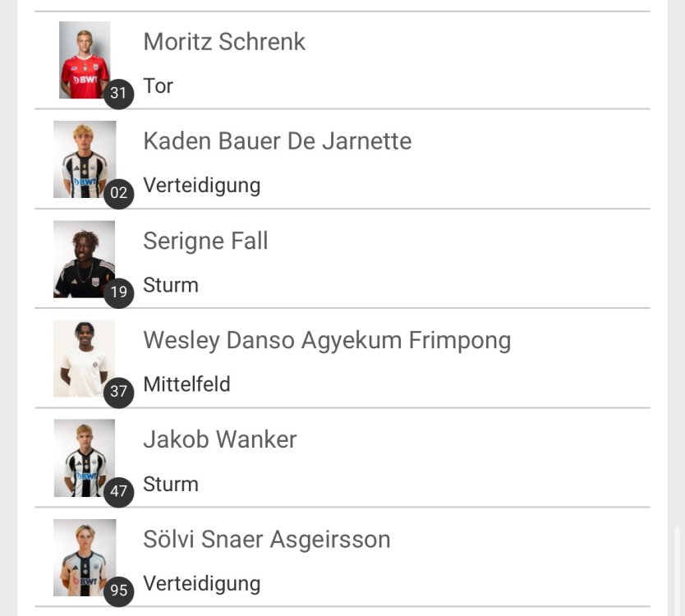Open the photo beside Sölvi Snaer Asgeirsson
The width and height of the screenshot is (685, 616).
pyautogui.click(x=84, y=557)
